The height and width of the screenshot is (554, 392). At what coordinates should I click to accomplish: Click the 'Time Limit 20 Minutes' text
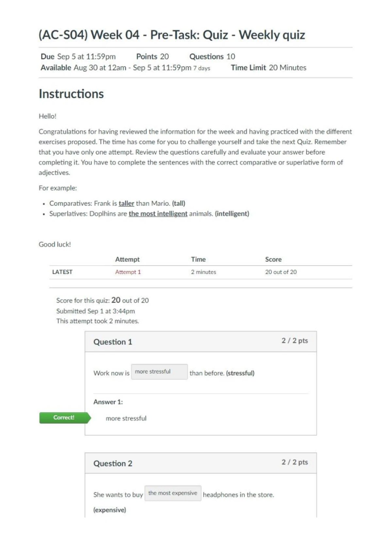[269, 68]
